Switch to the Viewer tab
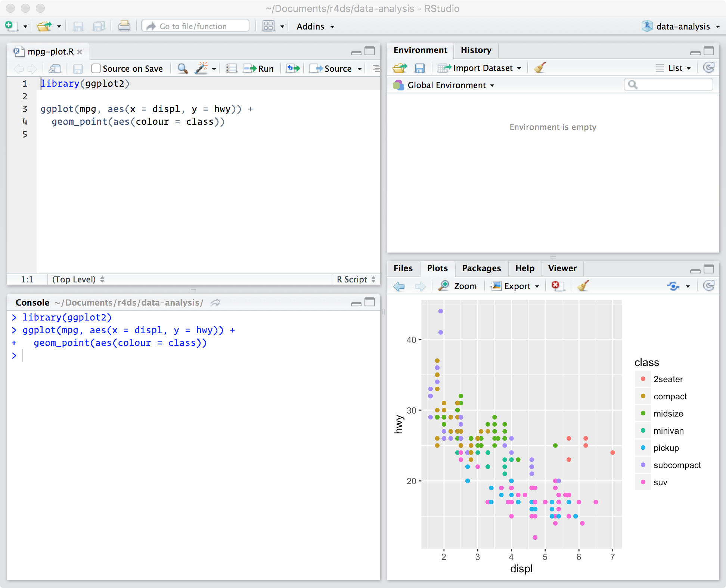Screen dimensions: 726x588 [562, 268]
